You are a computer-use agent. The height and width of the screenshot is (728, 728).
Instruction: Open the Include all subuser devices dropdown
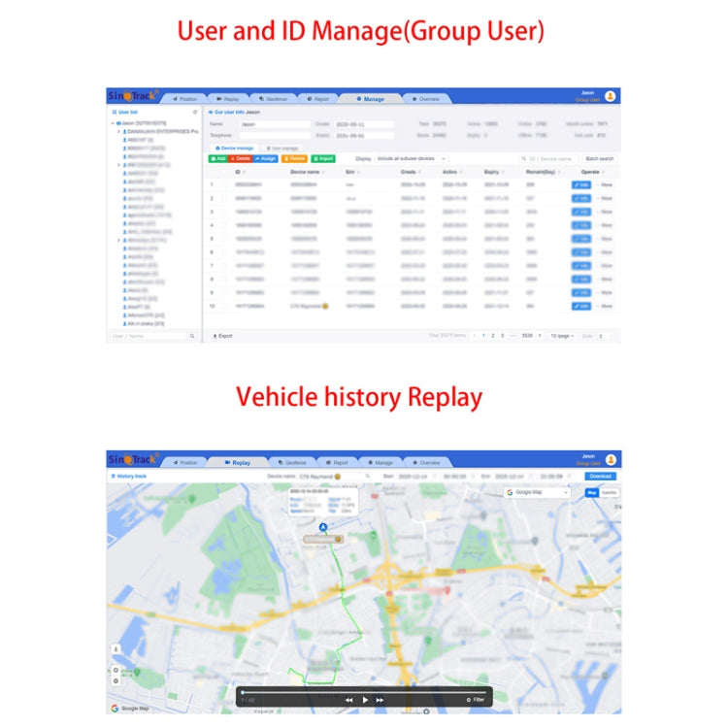tap(412, 158)
